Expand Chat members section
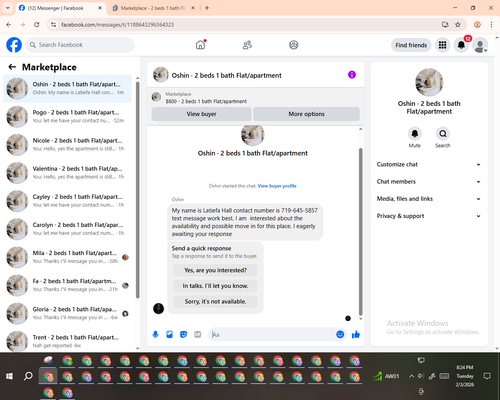Screen dimensions: 500x400 (429, 182)
